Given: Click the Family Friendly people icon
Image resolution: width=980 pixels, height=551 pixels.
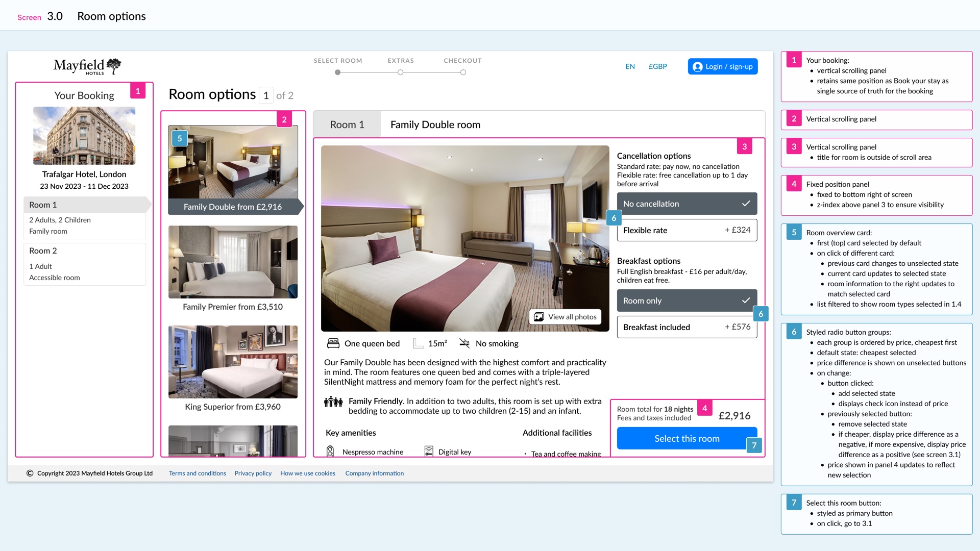Looking at the screenshot, I should pyautogui.click(x=333, y=402).
